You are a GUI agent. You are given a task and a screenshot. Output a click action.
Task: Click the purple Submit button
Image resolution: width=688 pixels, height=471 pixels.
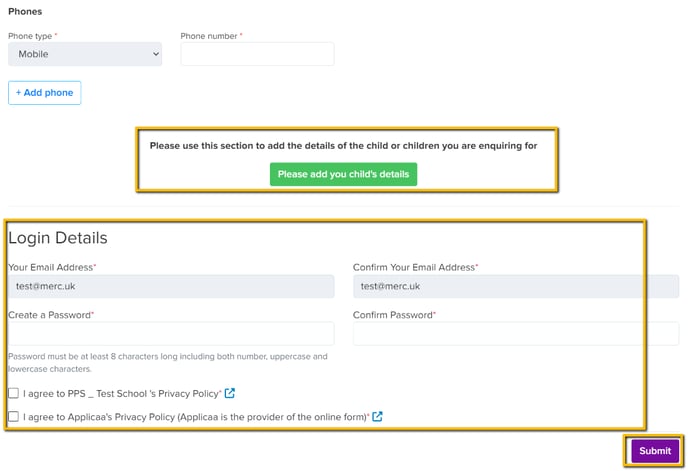point(655,451)
